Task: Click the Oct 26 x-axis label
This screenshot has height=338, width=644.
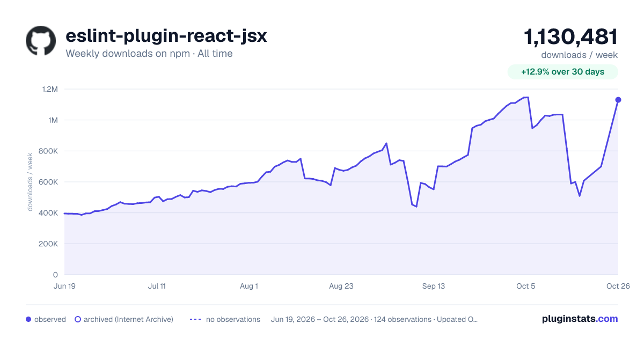Action: [x=618, y=286]
